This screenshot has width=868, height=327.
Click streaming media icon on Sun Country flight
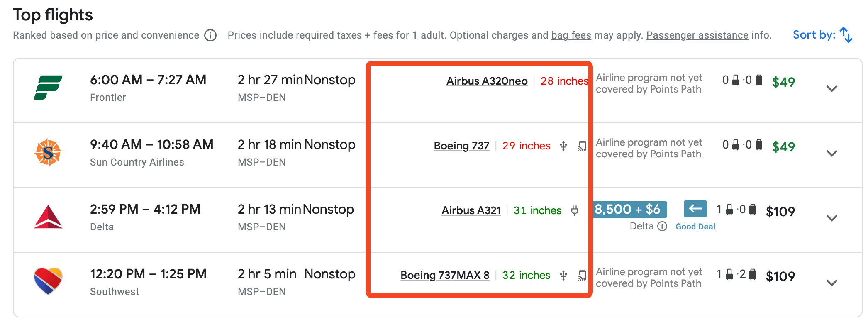click(582, 146)
